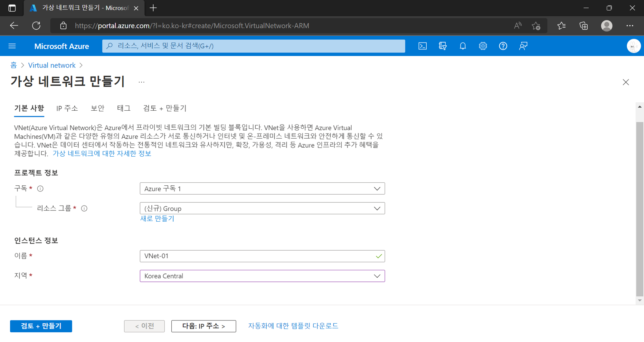Show info tooltip next to 구독
Image resolution: width=644 pixels, height=342 pixels.
pos(40,189)
